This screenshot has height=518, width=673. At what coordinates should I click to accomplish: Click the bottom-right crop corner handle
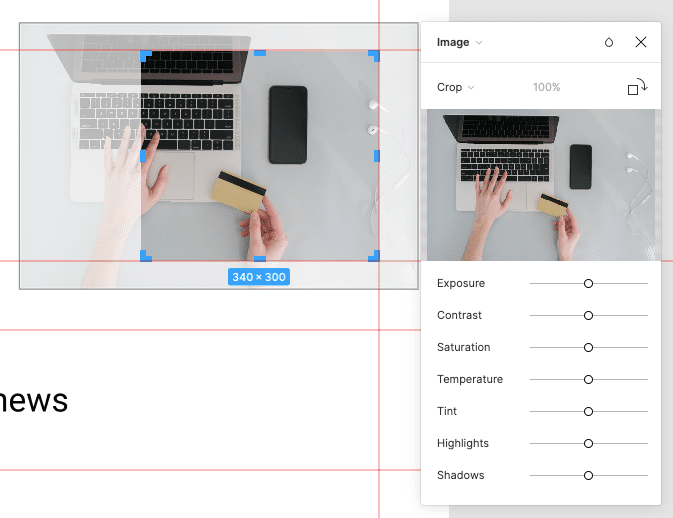click(374, 256)
